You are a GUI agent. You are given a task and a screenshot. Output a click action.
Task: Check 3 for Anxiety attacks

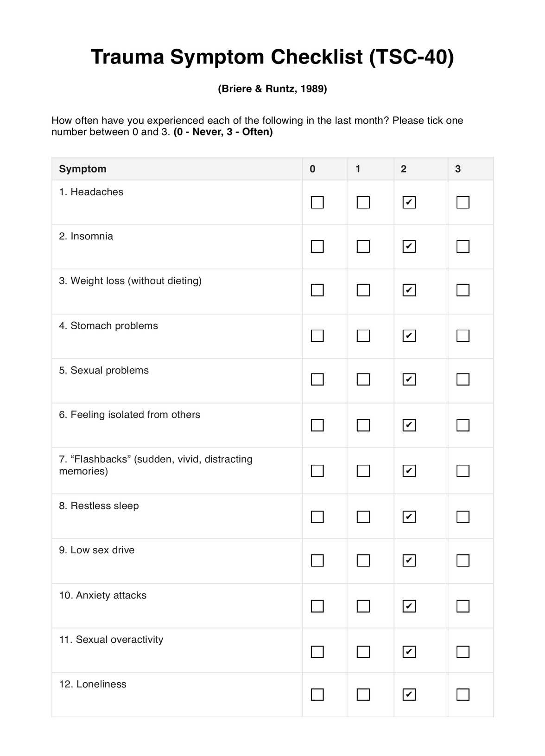pyautogui.click(x=463, y=606)
